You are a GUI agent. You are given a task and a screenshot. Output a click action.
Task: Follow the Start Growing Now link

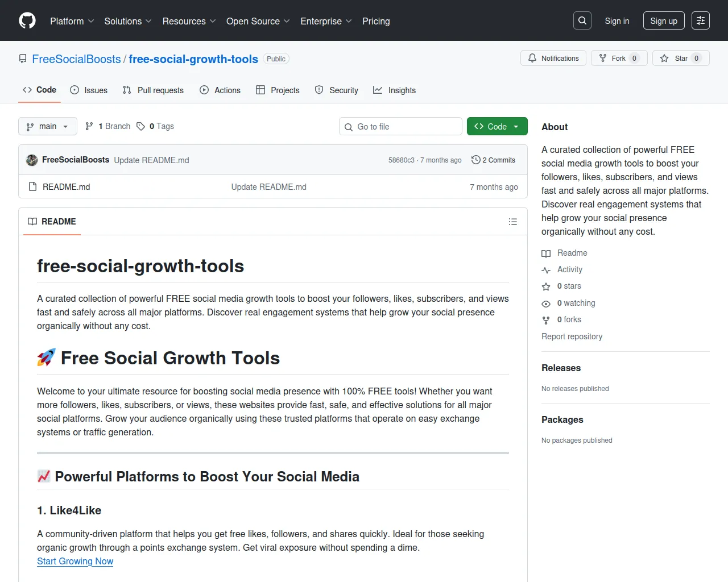click(x=75, y=562)
